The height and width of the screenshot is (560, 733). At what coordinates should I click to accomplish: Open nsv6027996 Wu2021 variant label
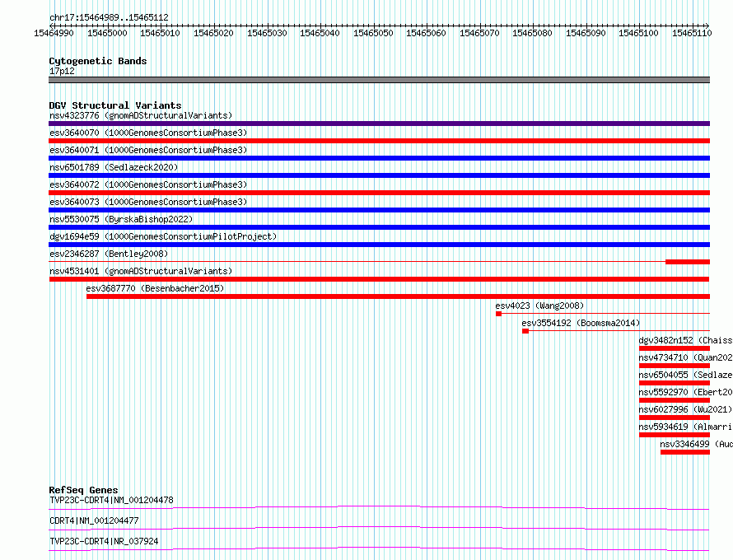click(685, 409)
